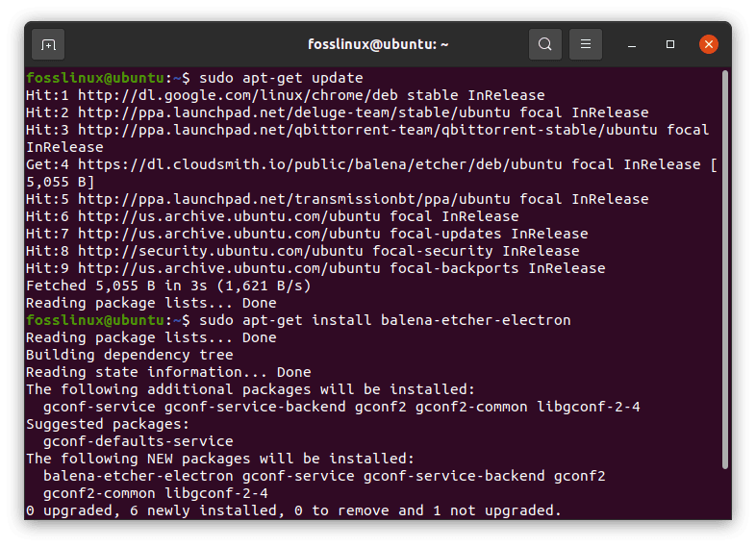Minimize the terminal window
Screen dimensions: 756x547
[x=632, y=44]
